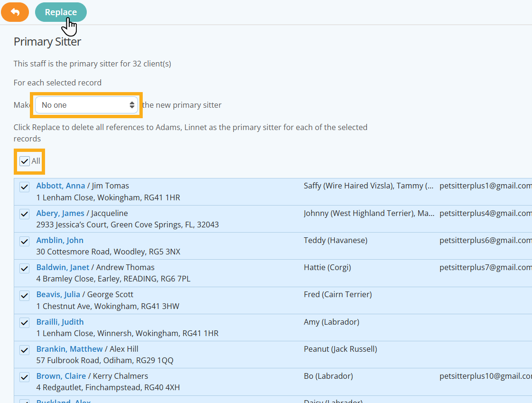Open Beavis, Julia's client record
The height and width of the screenshot is (403, 532).
coord(58,294)
